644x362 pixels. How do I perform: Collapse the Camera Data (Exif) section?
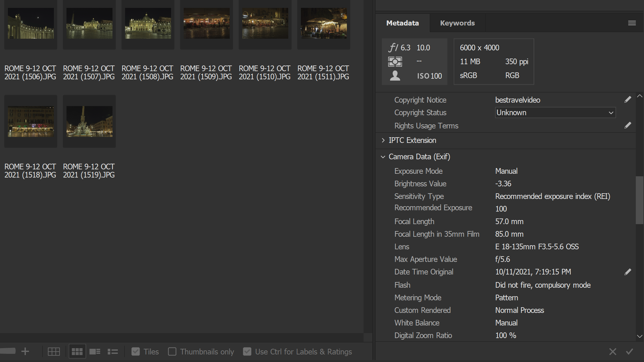pos(383,156)
